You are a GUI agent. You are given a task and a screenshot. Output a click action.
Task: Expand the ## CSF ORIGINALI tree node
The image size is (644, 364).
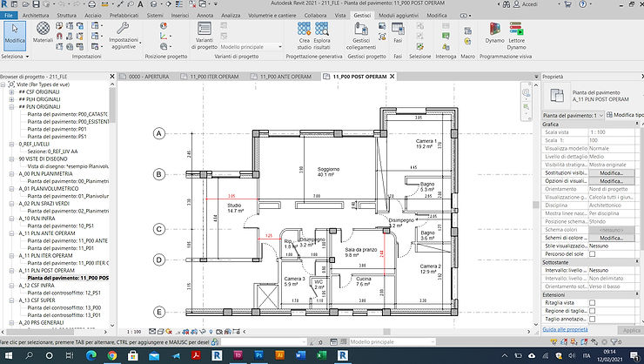click(x=11, y=92)
